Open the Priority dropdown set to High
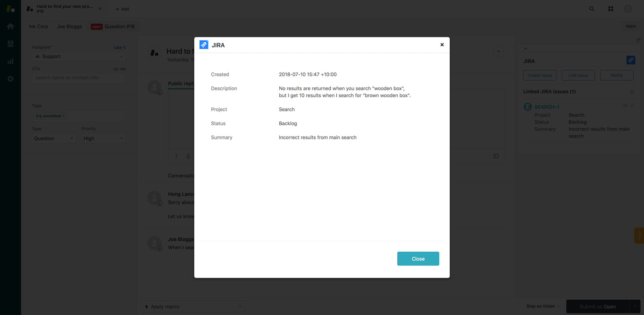The width and height of the screenshot is (644, 315). pos(103,138)
